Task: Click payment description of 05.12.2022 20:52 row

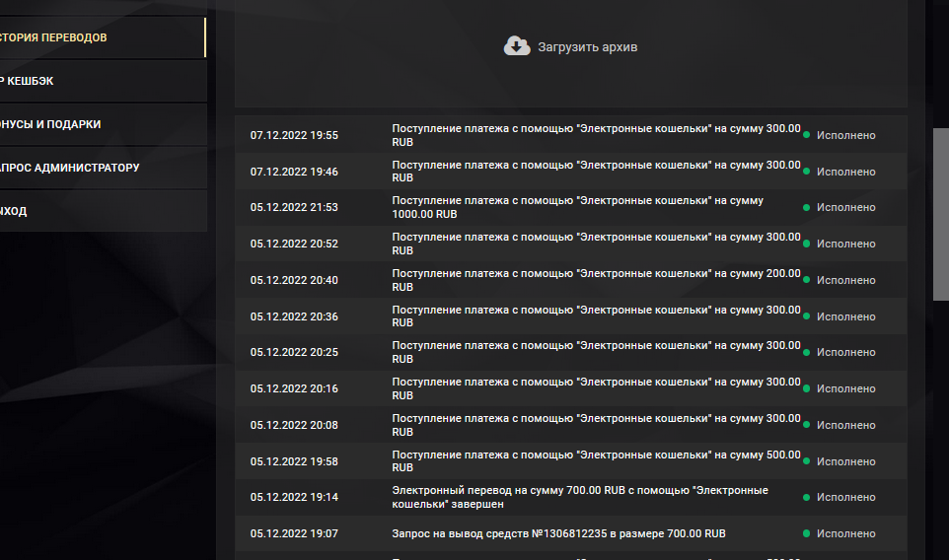Action: tap(596, 244)
